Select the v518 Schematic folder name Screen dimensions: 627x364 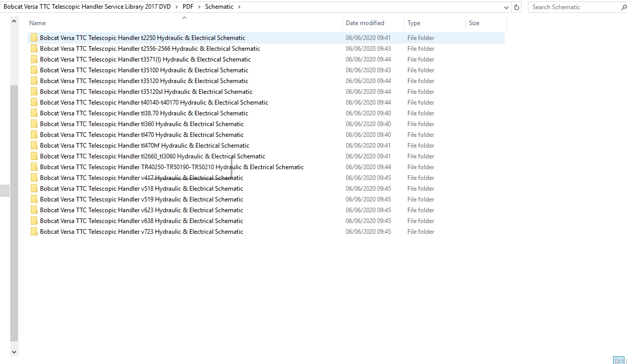click(x=142, y=189)
